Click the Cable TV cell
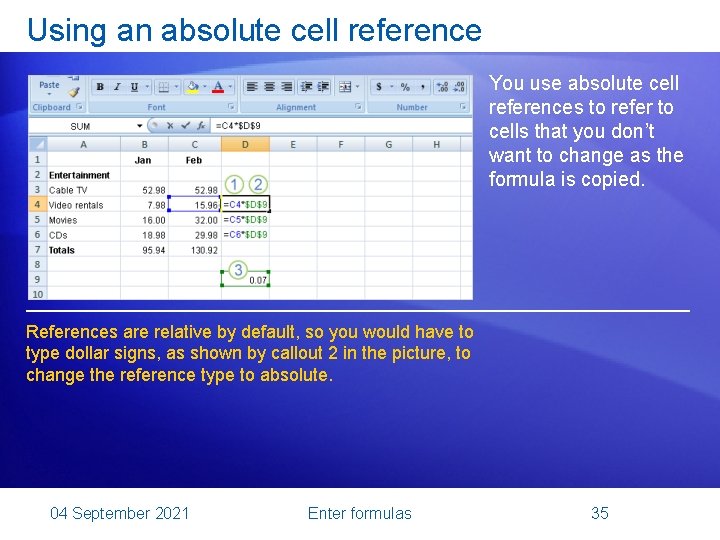This screenshot has height=540, width=720. pyautogui.click(x=84, y=190)
